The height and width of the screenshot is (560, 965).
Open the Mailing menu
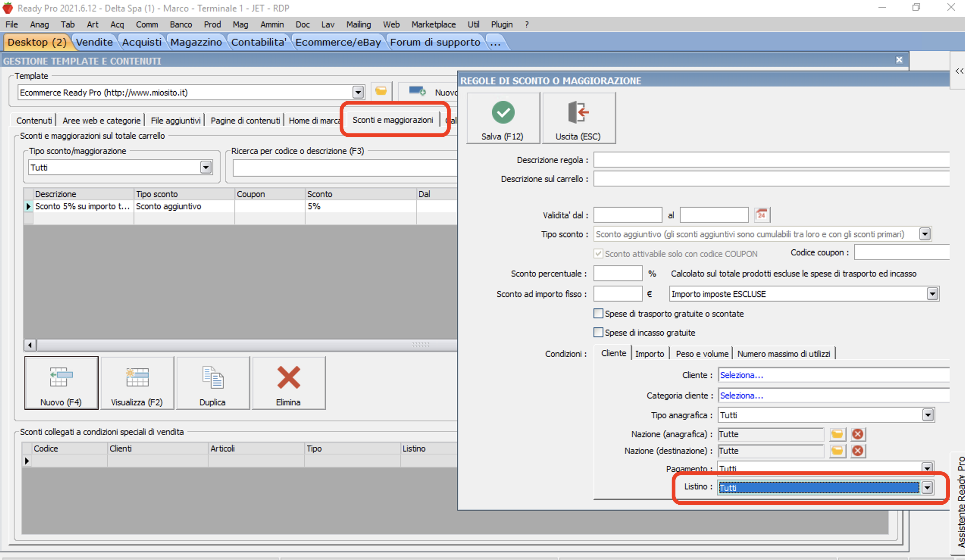[x=359, y=25]
